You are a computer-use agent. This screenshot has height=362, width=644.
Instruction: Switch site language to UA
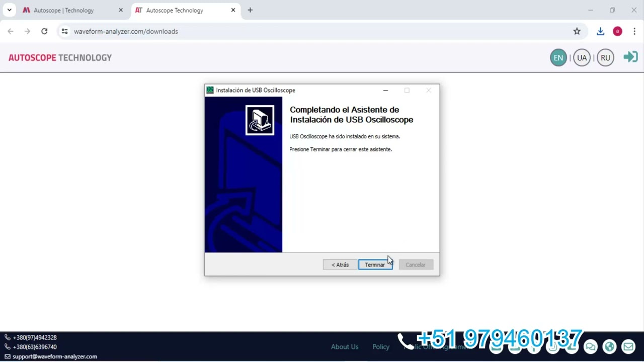[582, 58]
